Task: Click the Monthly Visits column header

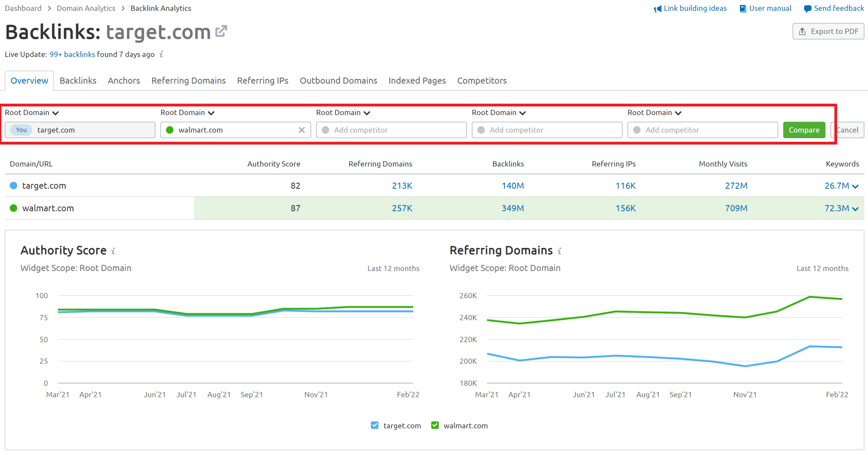Action: click(723, 164)
